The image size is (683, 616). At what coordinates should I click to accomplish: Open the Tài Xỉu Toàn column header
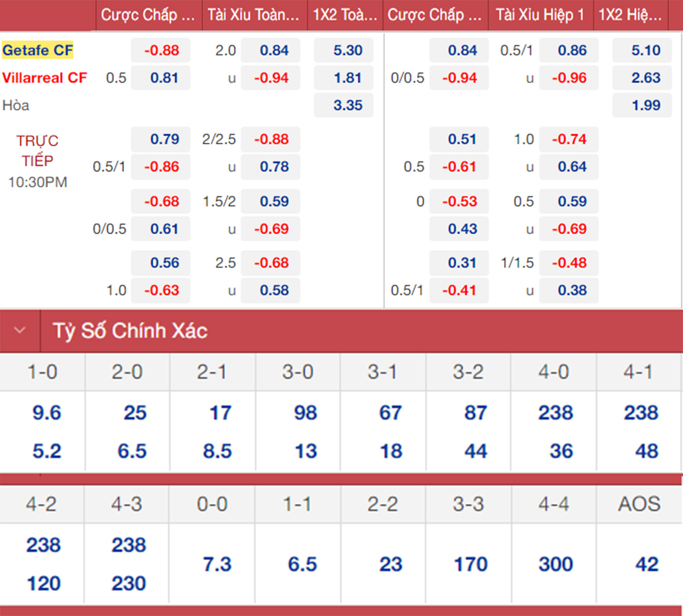pos(254,15)
